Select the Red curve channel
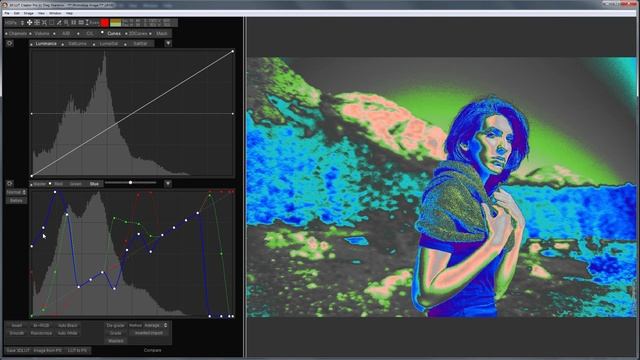The height and width of the screenshot is (360, 640). (x=58, y=184)
